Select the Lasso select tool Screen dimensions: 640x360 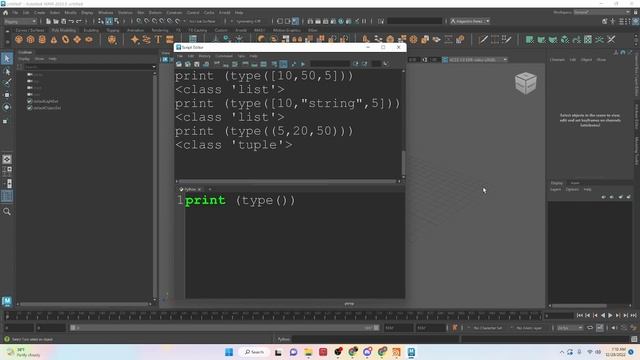tap(7, 72)
